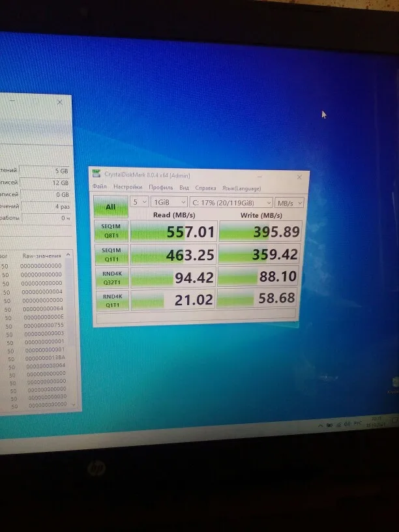Image resolution: width=399 pixels, height=532 pixels.
Task: Click the CrystalDiskMark title bar app icon
Action: pos(96,173)
